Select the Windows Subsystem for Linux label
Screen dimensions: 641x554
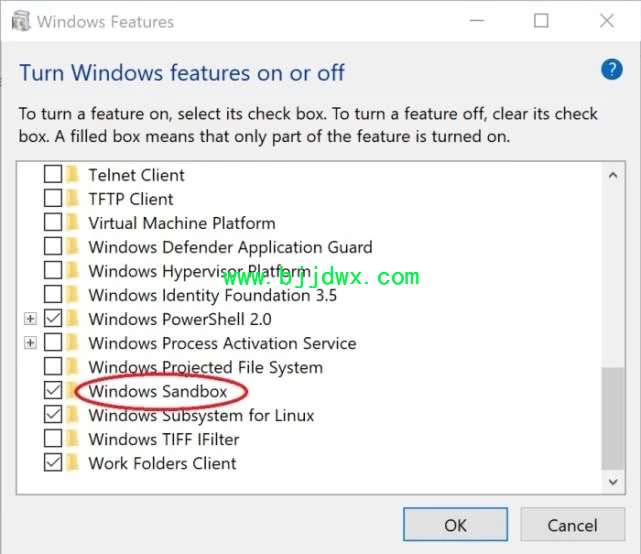(201, 415)
